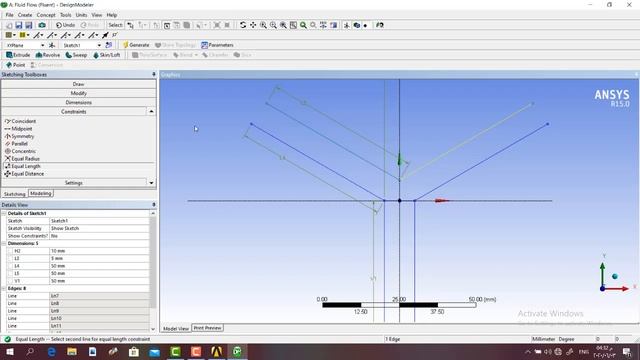Open the Sketch1 dropdown

tap(99, 45)
